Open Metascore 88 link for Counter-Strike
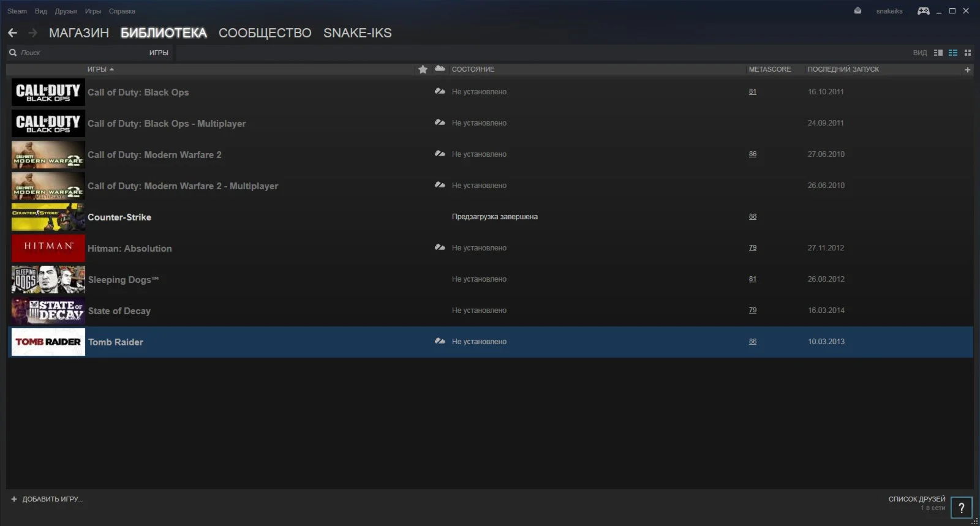Image resolution: width=980 pixels, height=526 pixels. pyautogui.click(x=753, y=217)
